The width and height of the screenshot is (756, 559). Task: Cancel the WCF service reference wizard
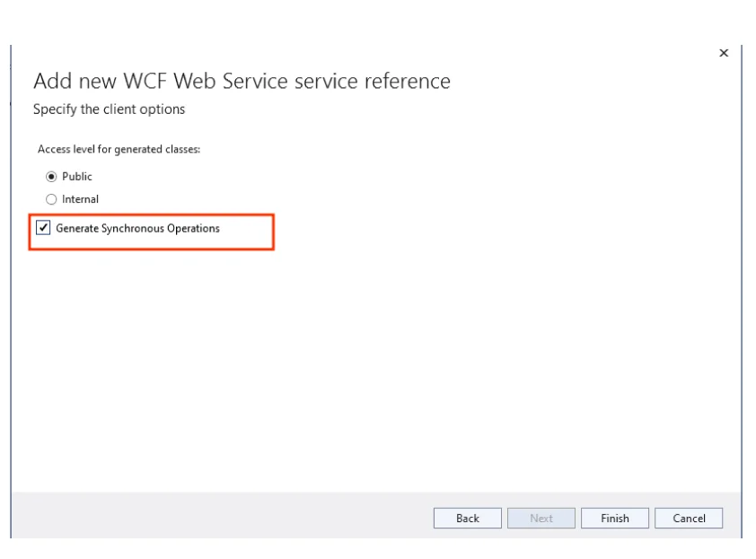688,518
